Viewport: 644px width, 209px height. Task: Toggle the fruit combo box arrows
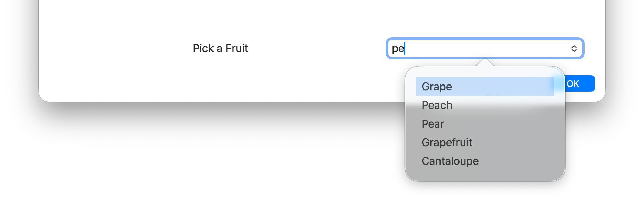574,49
